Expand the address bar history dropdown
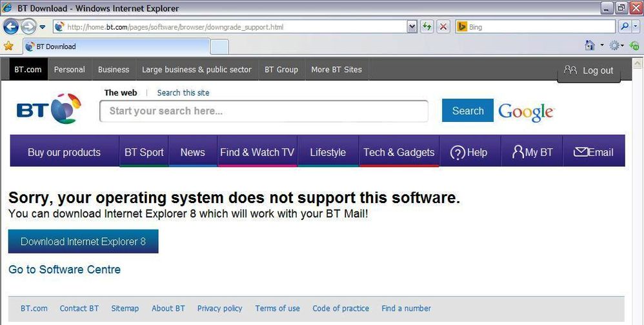This screenshot has width=644, height=325. click(x=412, y=27)
